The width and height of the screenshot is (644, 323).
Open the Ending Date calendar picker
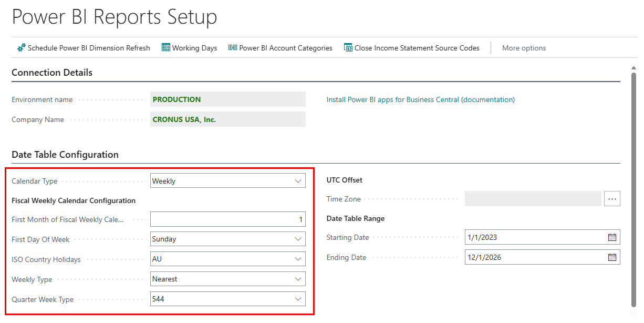[612, 257]
